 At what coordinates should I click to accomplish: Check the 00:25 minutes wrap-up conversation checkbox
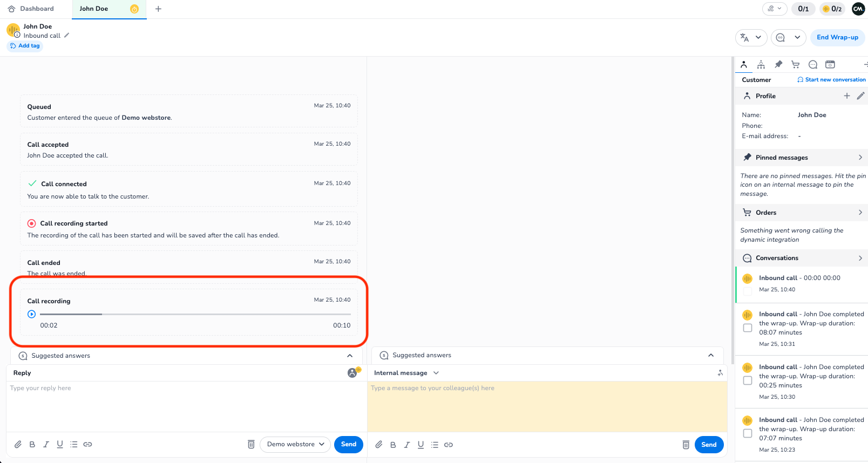[x=748, y=380]
